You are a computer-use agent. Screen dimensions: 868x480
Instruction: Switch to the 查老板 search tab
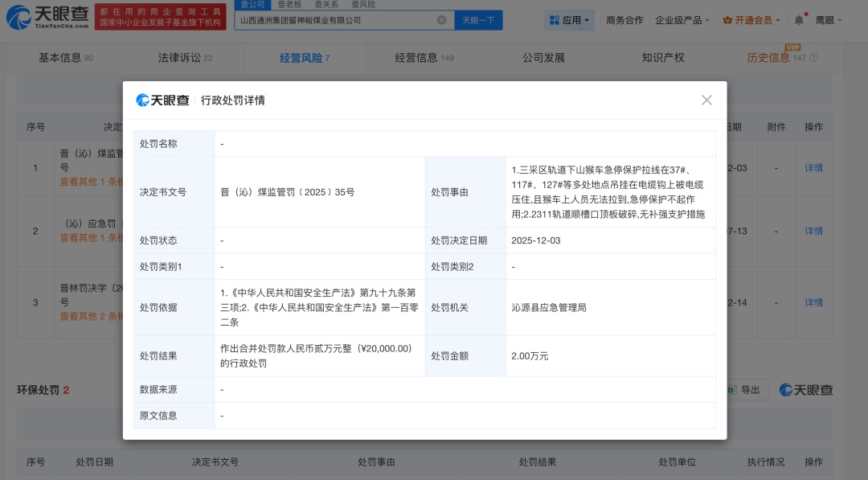[289, 5]
